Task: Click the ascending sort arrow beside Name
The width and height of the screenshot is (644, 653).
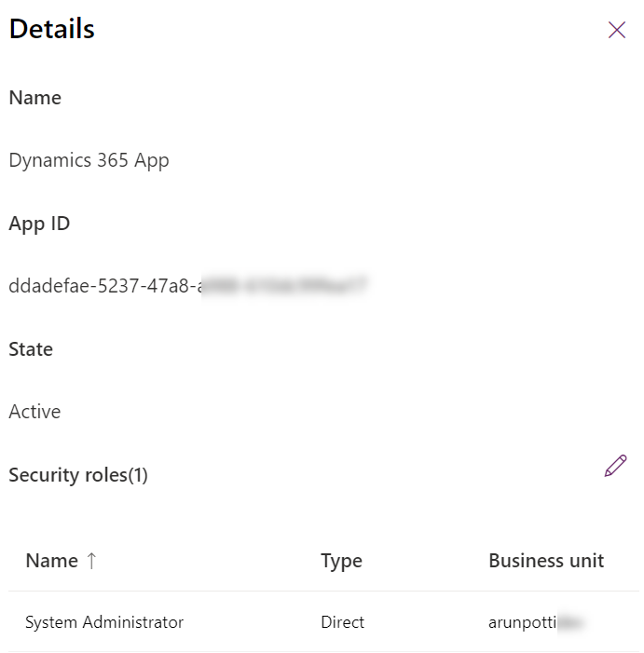Action: [91, 561]
